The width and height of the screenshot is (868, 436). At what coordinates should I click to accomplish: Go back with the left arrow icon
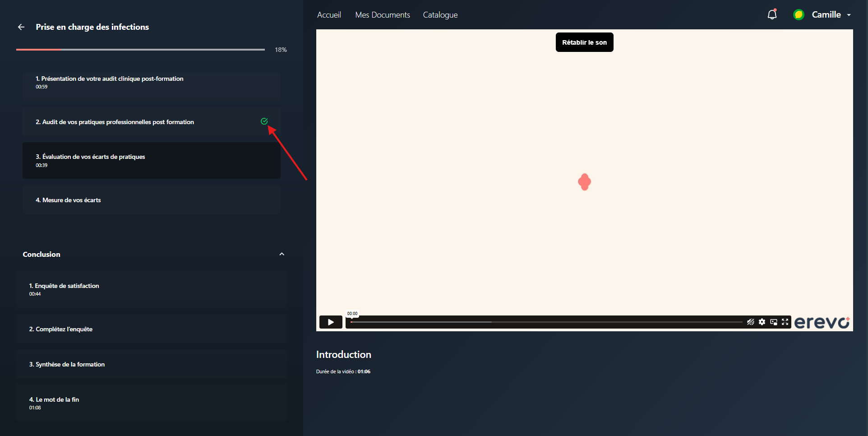point(21,27)
